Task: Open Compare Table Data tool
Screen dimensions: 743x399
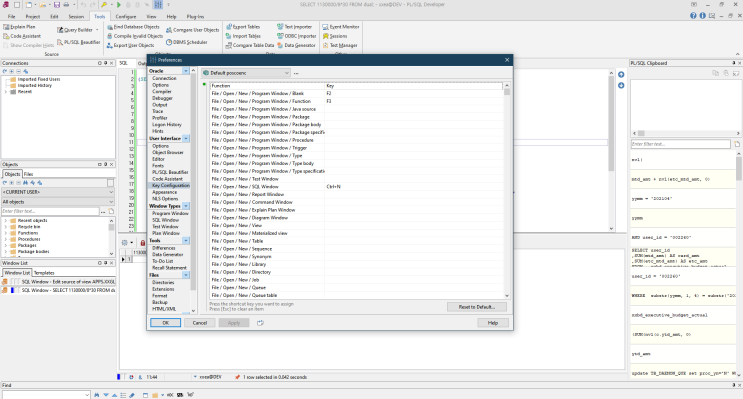Action: (250, 45)
